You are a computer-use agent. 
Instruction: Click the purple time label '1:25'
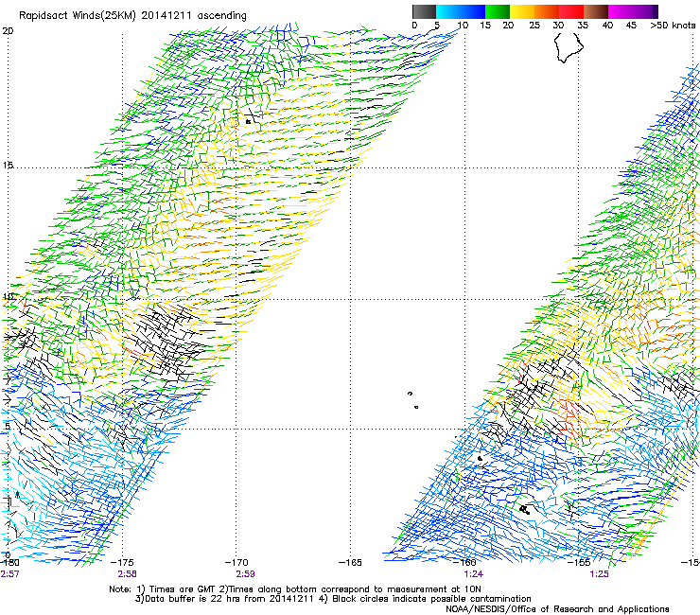[599, 574]
